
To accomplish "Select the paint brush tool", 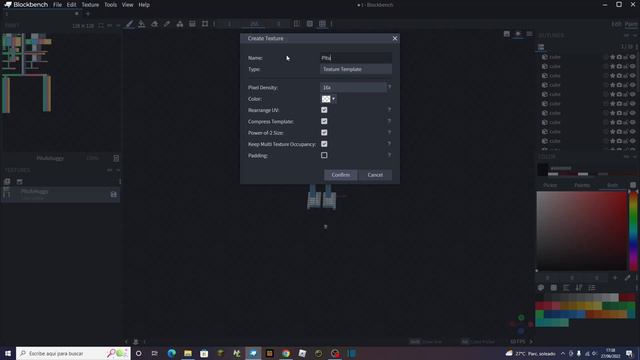I will tap(129, 24).
